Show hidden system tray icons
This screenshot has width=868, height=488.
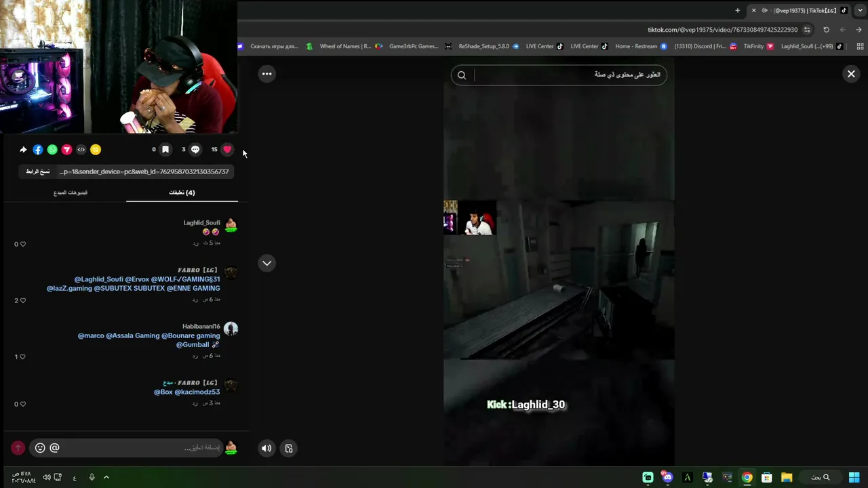pyautogui.click(x=106, y=477)
